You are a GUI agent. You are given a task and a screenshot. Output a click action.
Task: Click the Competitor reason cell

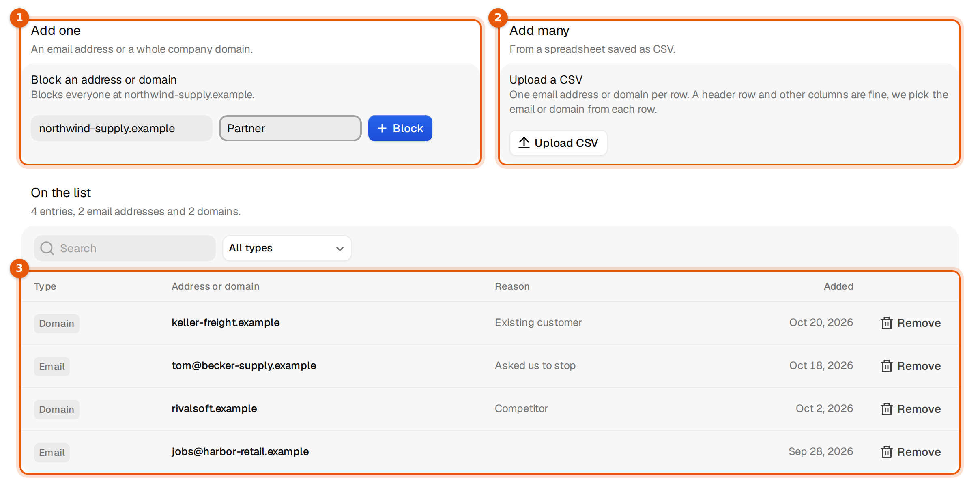(521, 408)
